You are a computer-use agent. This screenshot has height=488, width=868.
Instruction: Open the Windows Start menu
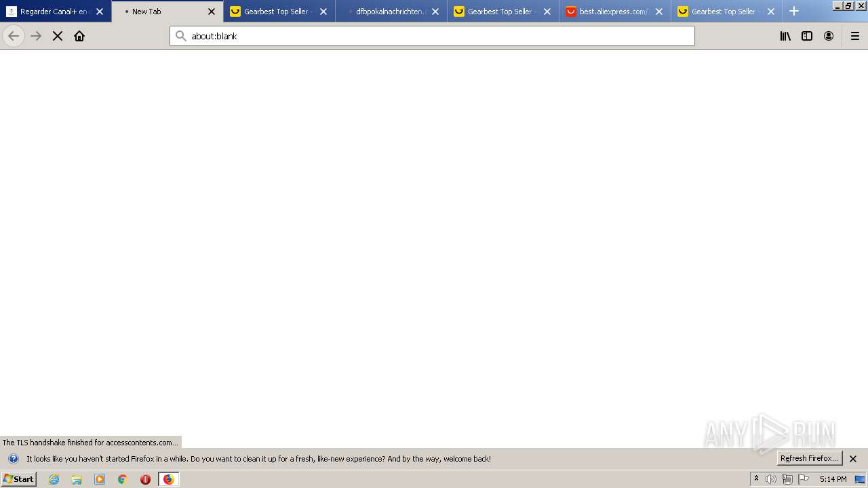coord(19,479)
